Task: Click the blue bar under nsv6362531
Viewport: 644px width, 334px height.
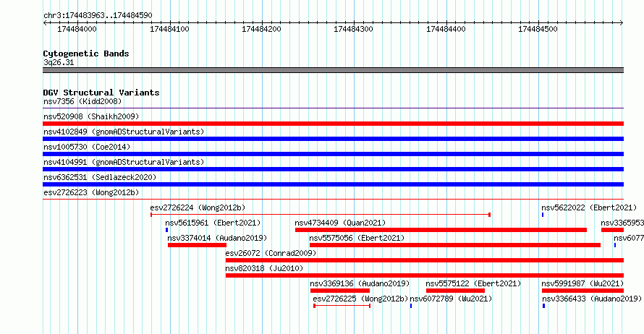Action: [x=333, y=184]
